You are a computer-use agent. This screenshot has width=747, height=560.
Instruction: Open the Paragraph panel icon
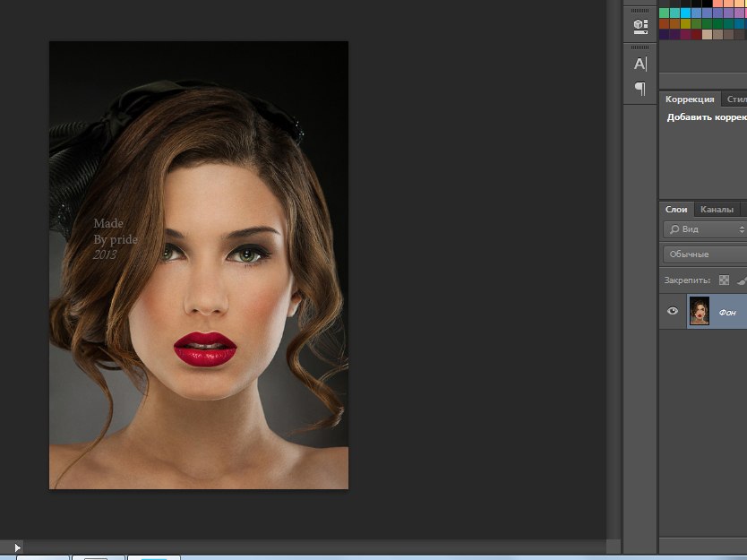point(640,88)
